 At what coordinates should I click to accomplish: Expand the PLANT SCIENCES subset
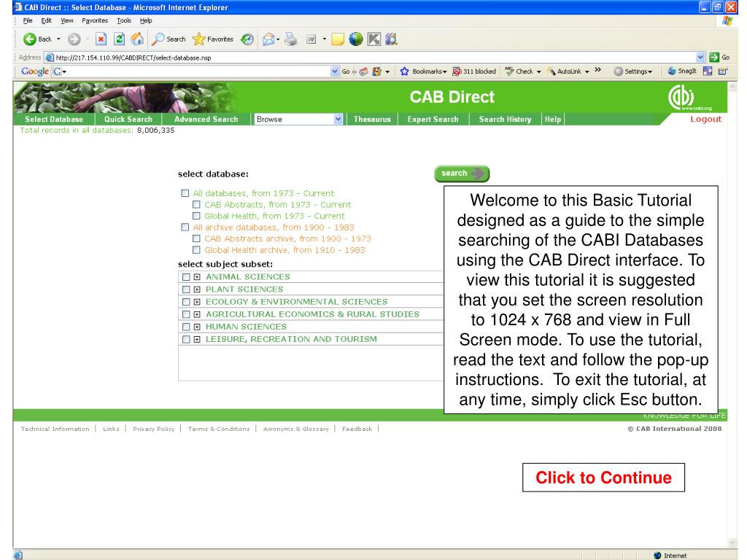click(x=197, y=289)
